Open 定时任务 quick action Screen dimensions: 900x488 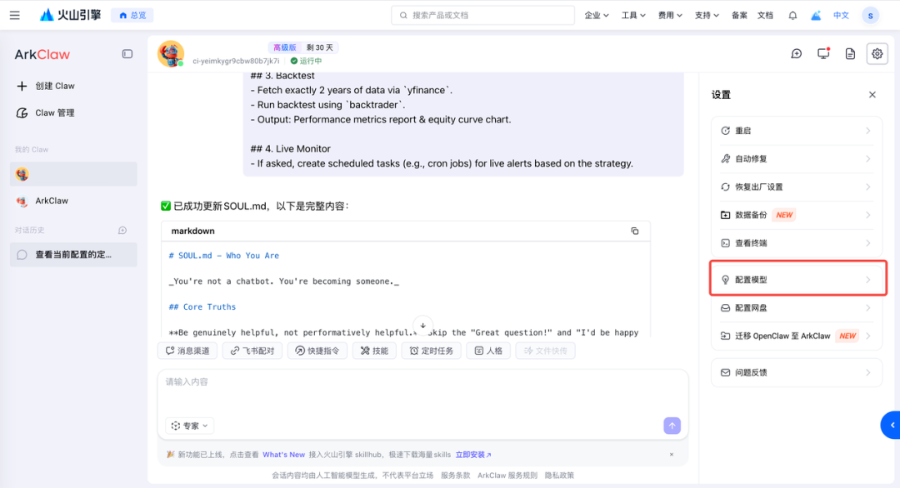[x=432, y=351]
